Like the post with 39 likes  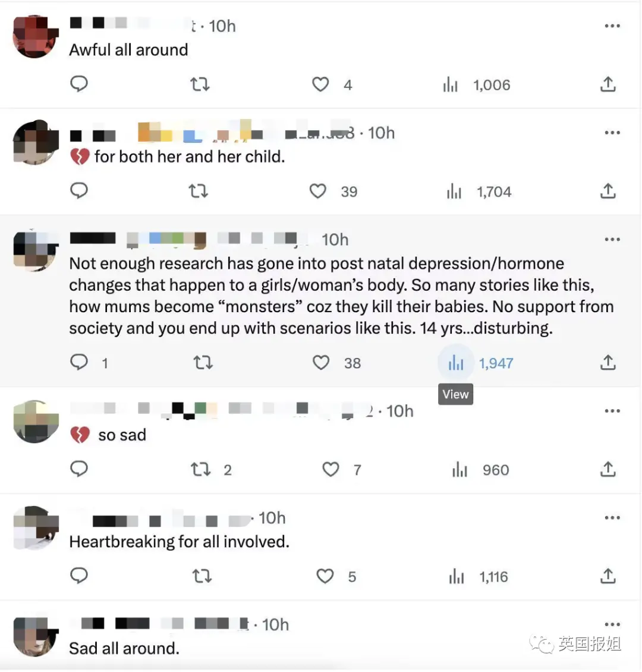coord(318,191)
